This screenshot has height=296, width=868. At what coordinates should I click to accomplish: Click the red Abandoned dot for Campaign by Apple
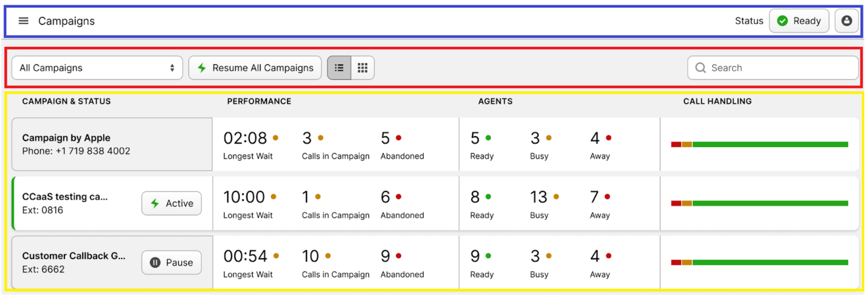click(399, 138)
